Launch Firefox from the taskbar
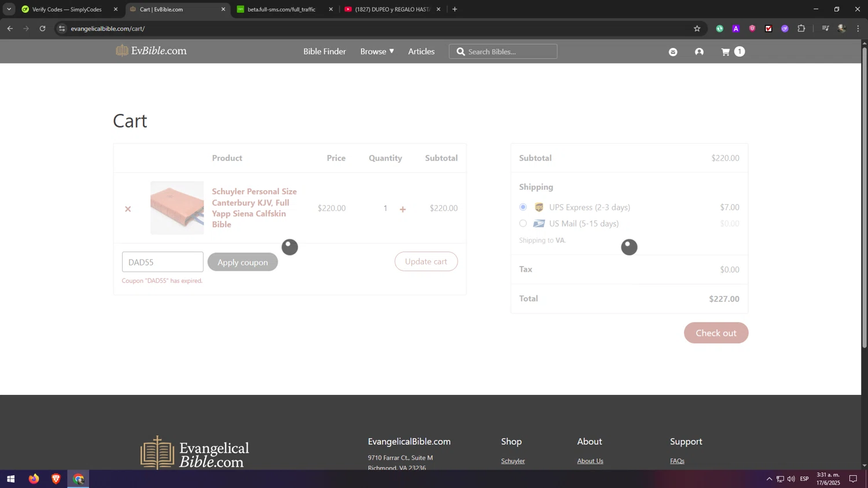The width and height of the screenshot is (868, 488). (x=34, y=479)
